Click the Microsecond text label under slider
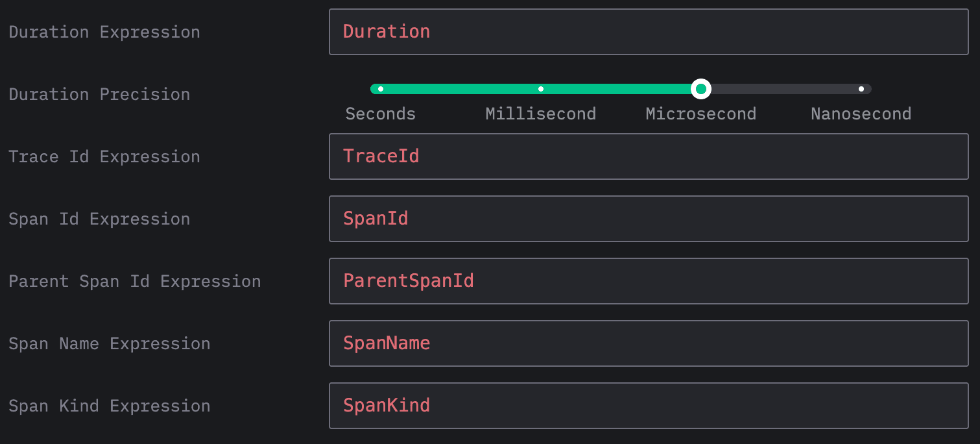The image size is (980, 444). [x=701, y=114]
